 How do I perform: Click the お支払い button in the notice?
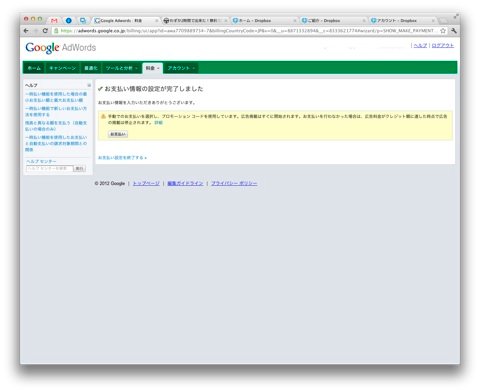click(x=118, y=134)
